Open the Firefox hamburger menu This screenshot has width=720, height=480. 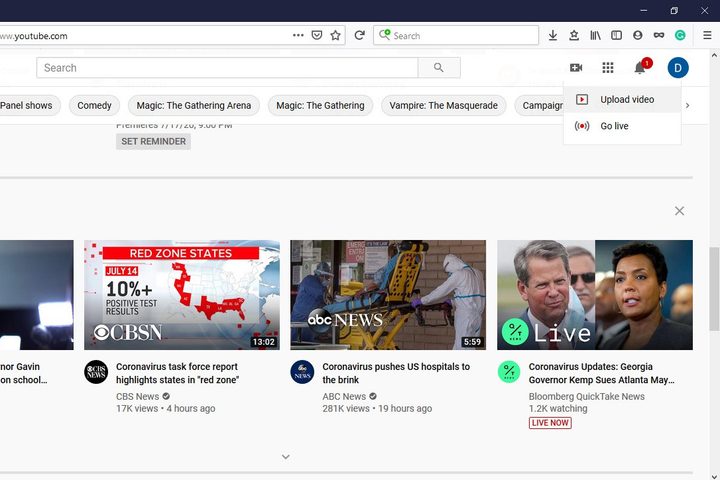707,35
